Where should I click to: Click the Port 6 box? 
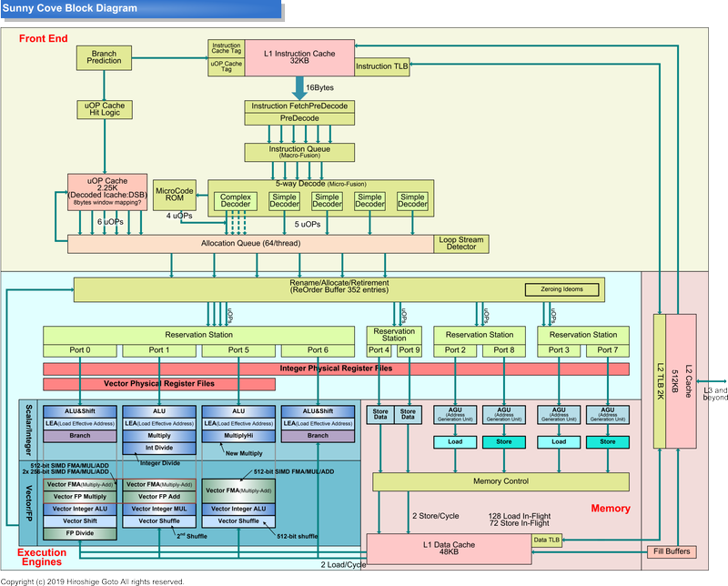tap(318, 350)
